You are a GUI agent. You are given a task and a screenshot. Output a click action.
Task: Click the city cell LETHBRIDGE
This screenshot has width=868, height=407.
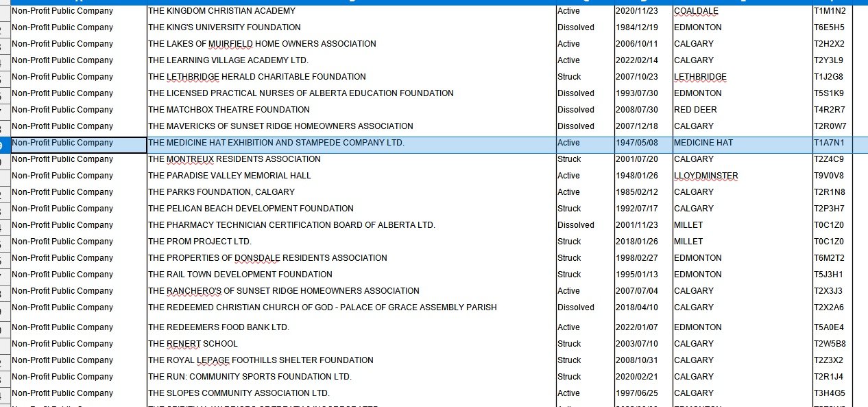click(x=742, y=77)
